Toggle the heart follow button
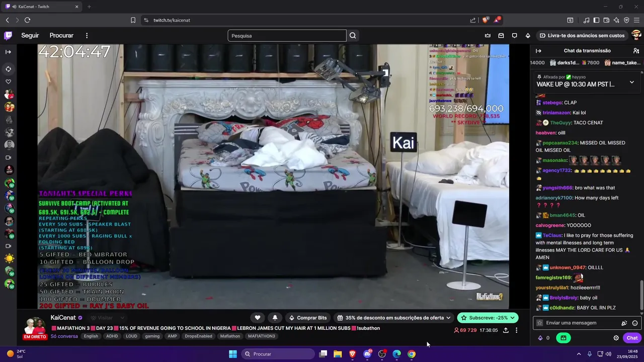 coord(258,318)
